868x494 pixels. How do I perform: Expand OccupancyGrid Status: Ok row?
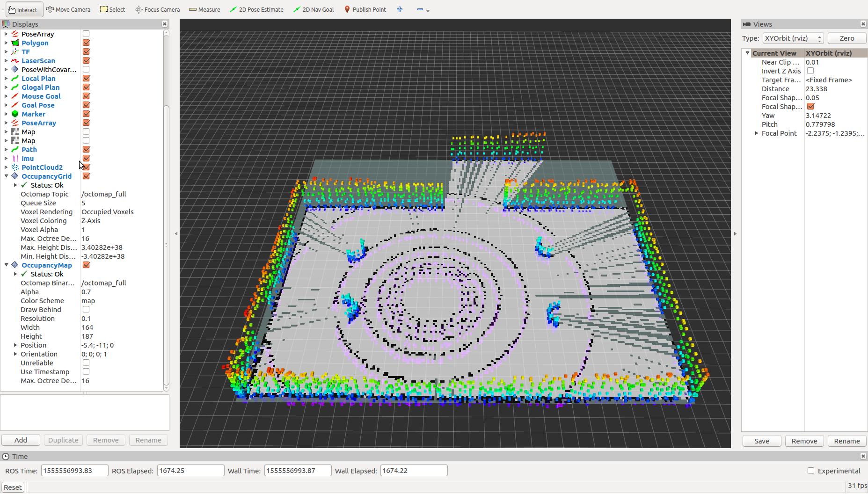pyautogui.click(x=15, y=185)
